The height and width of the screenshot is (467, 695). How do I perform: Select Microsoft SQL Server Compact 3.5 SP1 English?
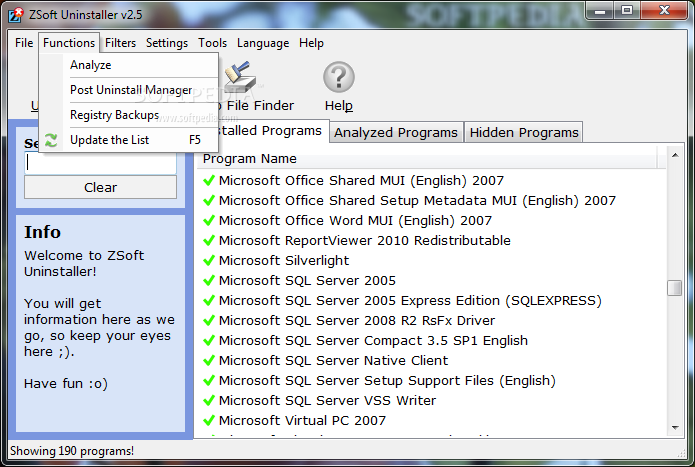(373, 340)
